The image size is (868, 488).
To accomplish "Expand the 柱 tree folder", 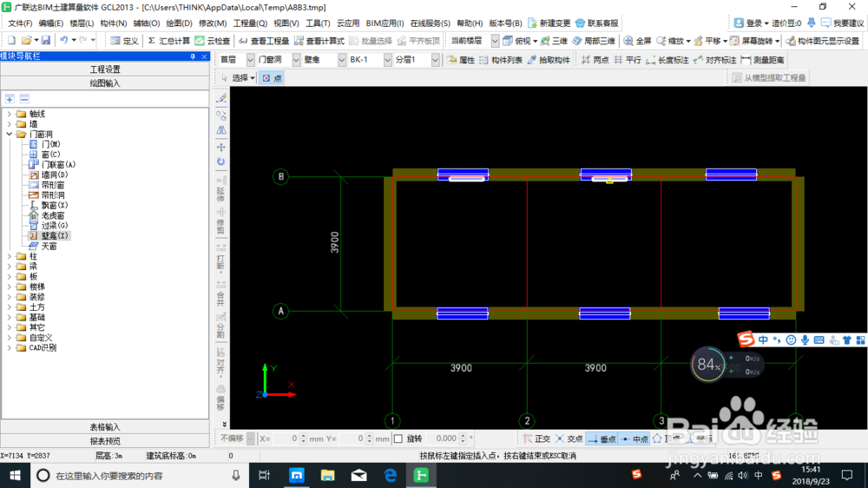I will point(10,256).
